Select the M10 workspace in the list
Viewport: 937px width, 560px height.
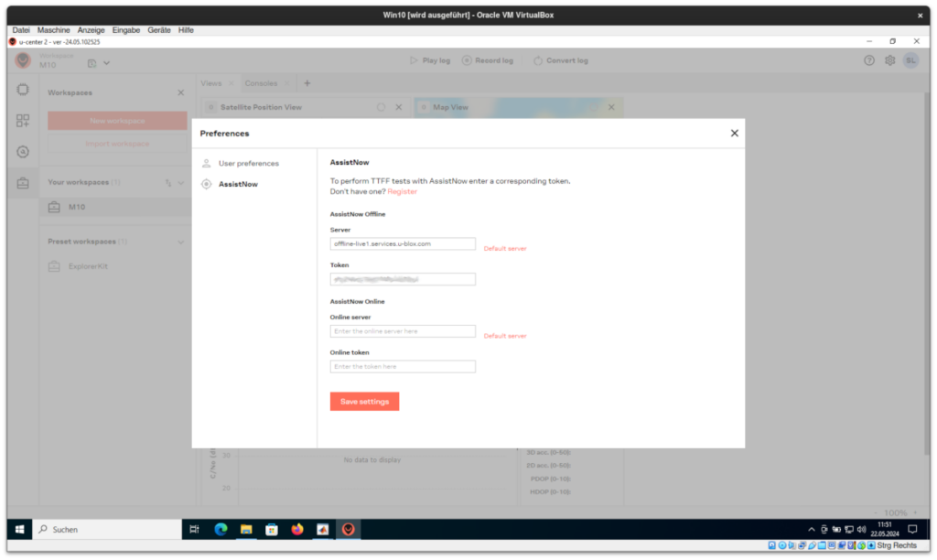[116, 207]
